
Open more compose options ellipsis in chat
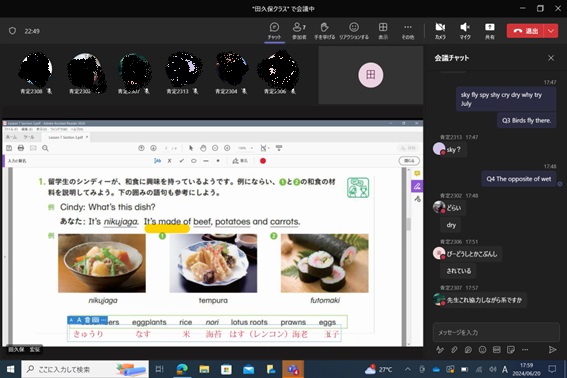click(525, 349)
